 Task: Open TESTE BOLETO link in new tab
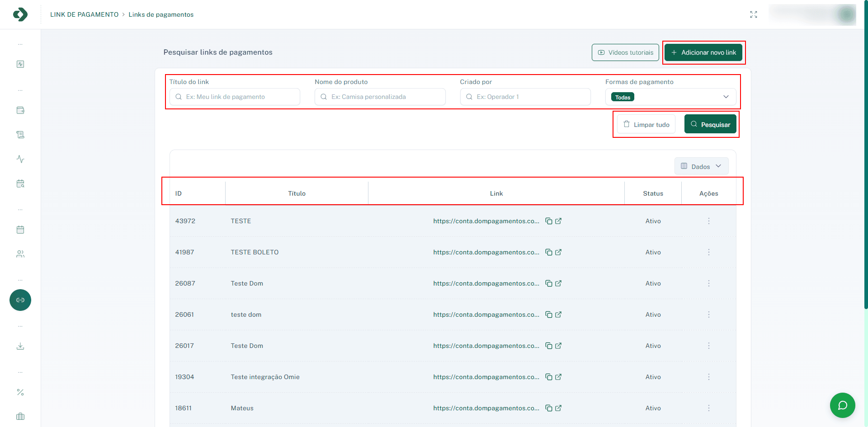(x=558, y=252)
